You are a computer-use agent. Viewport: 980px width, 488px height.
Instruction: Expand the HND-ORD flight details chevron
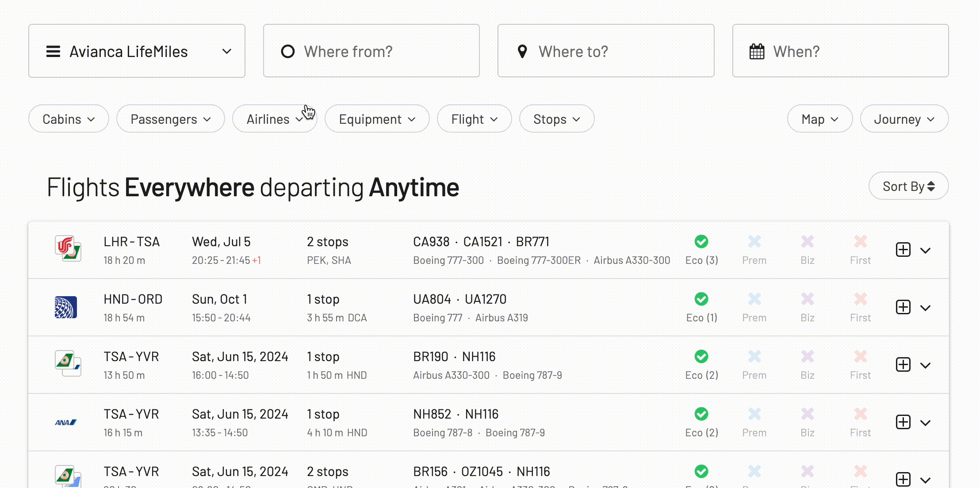925,308
